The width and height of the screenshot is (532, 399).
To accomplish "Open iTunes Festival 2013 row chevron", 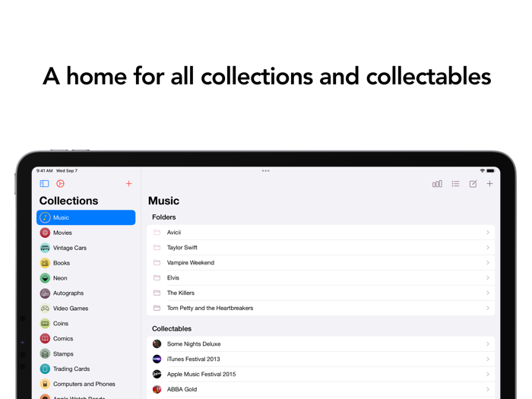I will 488,359.
